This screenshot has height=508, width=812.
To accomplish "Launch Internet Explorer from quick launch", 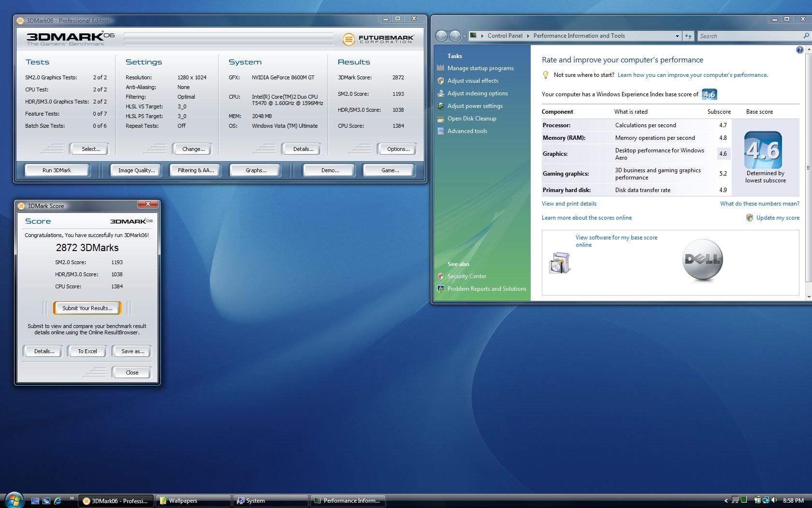I will click(58, 501).
